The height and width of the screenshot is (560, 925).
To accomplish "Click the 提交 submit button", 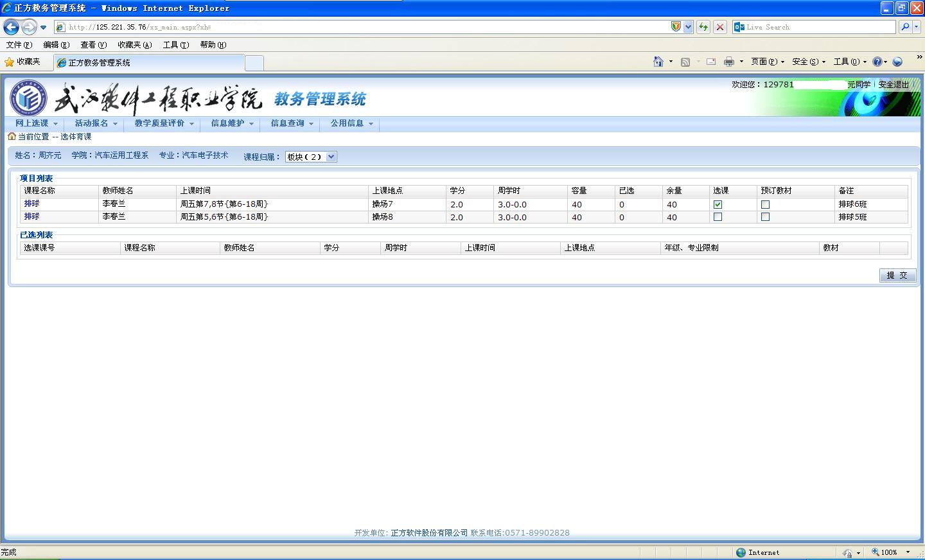I will [897, 275].
